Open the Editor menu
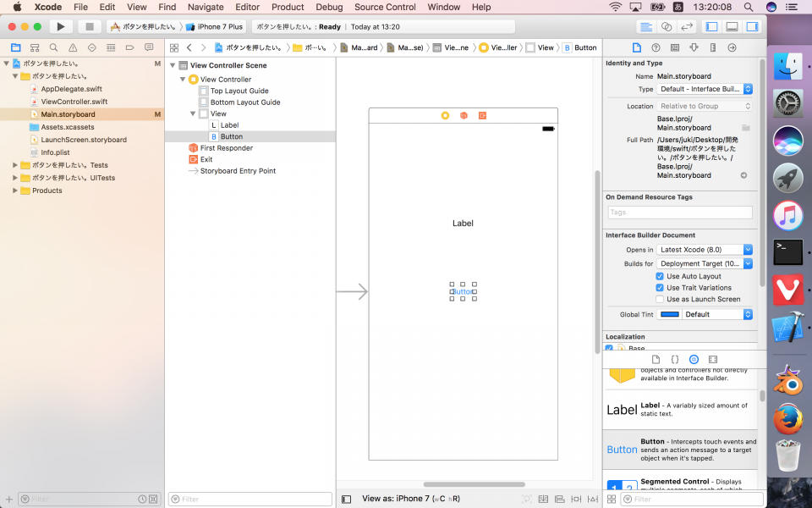 [248, 7]
